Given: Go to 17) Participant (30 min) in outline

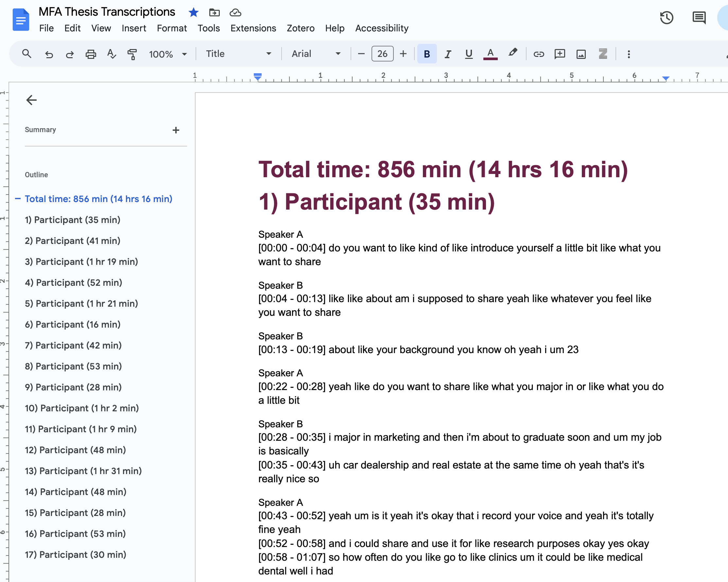Looking at the screenshot, I should (x=75, y=555).
